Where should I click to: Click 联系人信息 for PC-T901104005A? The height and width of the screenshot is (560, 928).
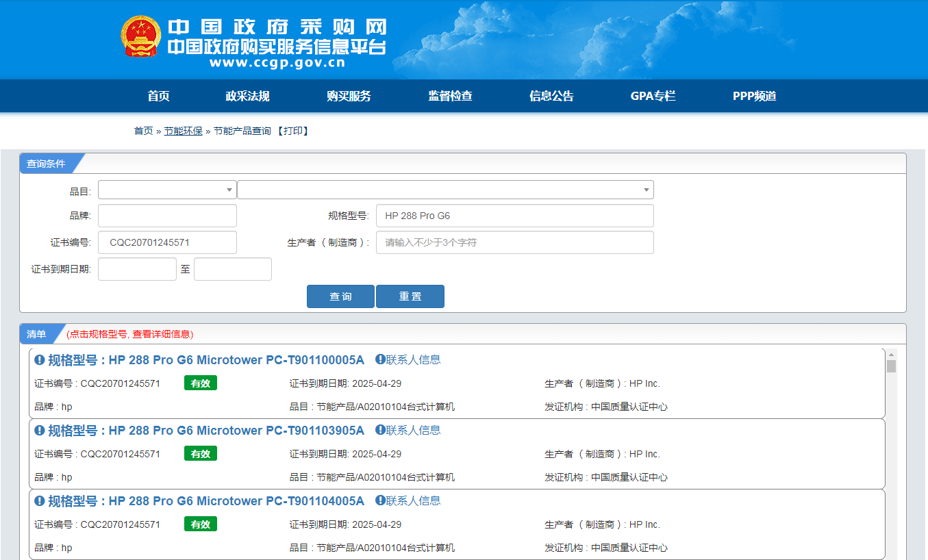point(413,500)
